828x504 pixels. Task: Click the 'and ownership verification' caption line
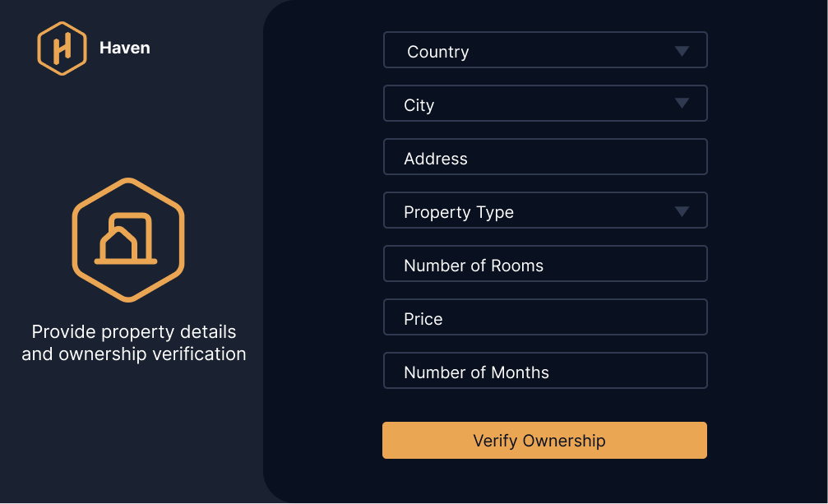[x=134, y=354]
